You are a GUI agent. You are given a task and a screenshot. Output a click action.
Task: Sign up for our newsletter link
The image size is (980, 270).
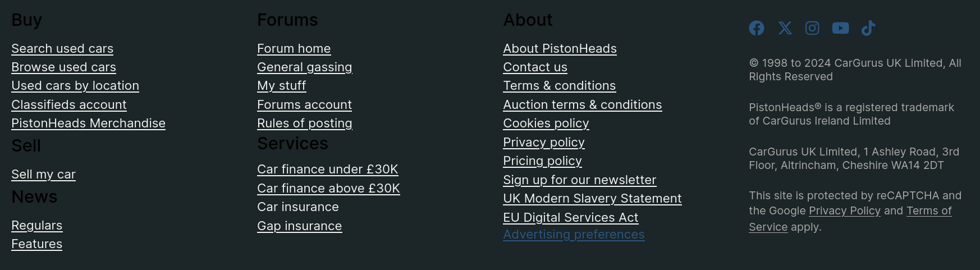pos(579,180)
